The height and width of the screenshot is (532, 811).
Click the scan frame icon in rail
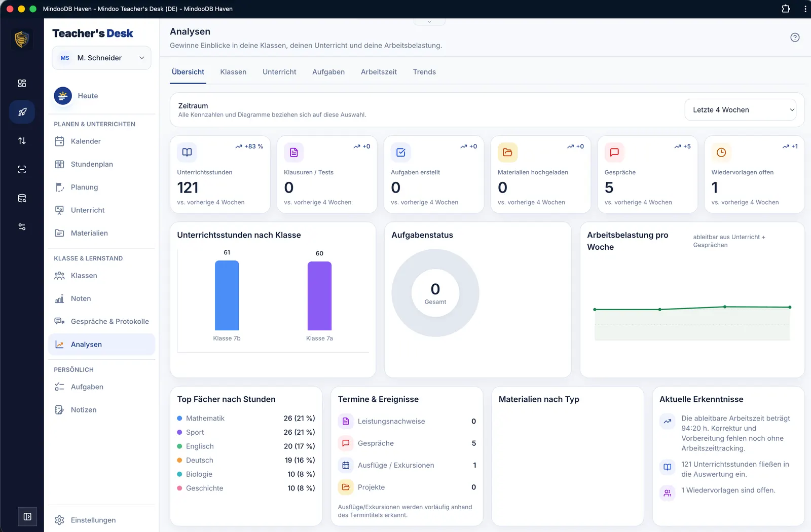22,169
